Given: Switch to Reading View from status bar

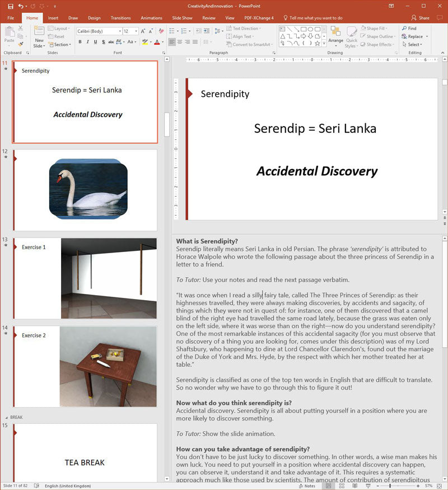Looking at the screenshot, I should click(x=355, y=486).
